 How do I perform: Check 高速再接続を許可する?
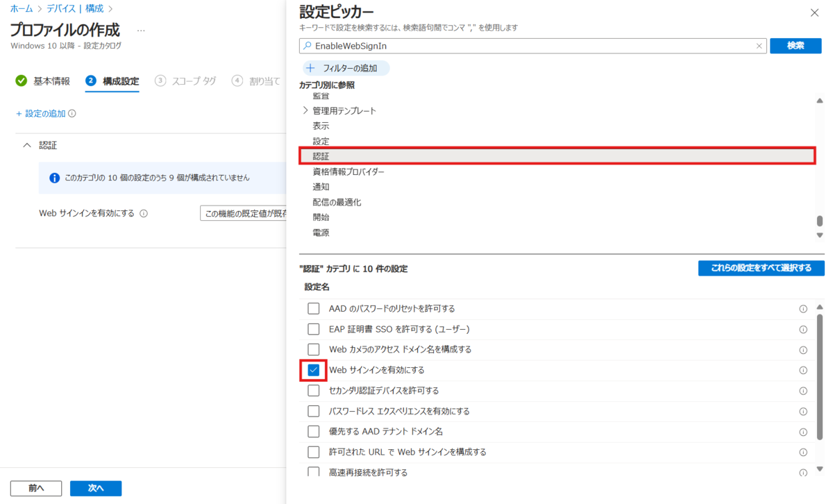[x=314, y=472]
